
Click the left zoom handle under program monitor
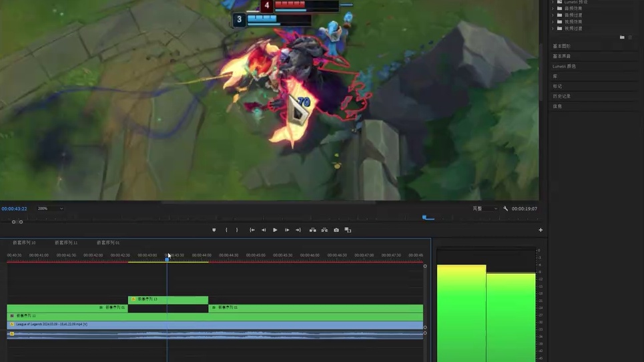13,222
